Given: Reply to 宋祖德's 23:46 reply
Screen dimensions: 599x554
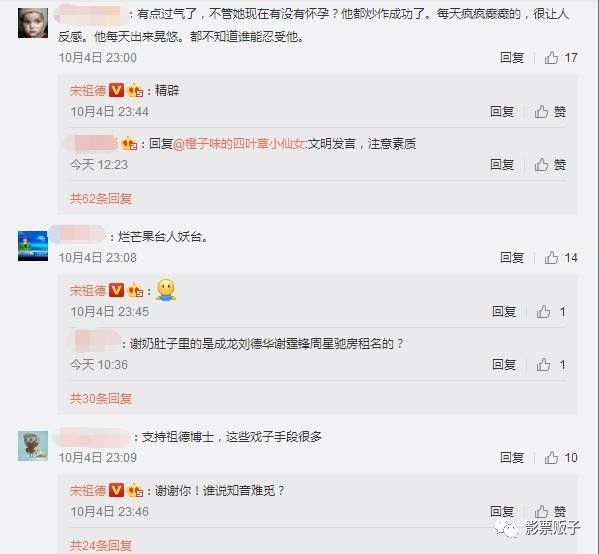Looking at the screenshot, I should point(502,511).
